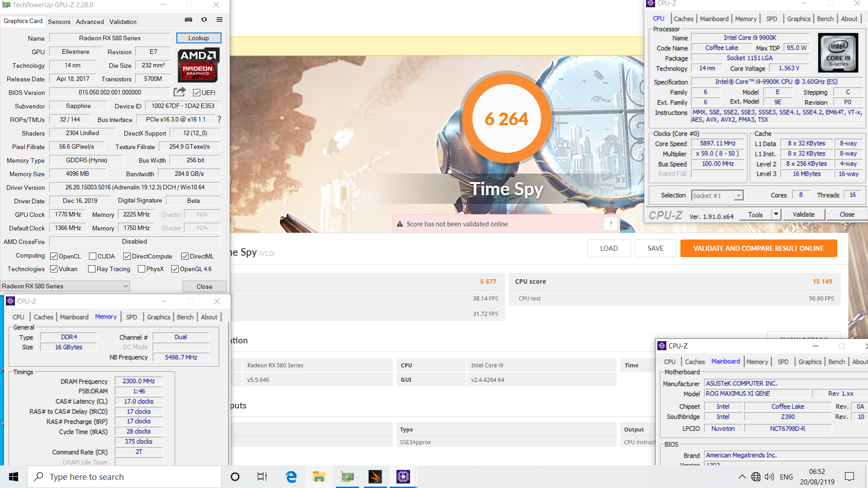Toggle the DirectML checkbox
The width and height of the screenshot is (868, 488).
tap(185, 256)
